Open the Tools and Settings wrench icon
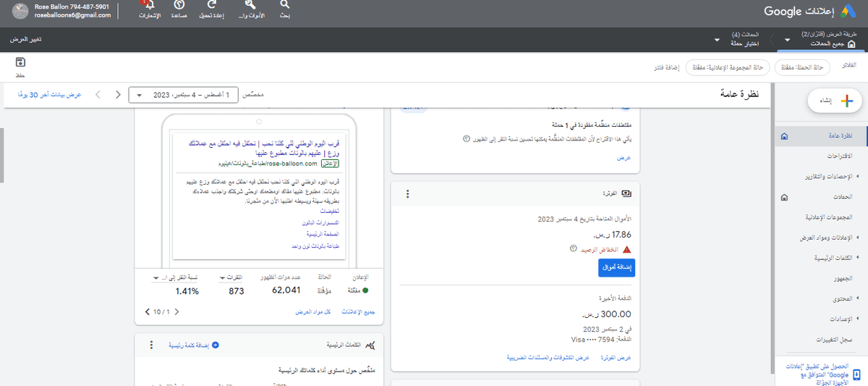Image resolution: width=868 pixels, height=386 pixels. tap(250, 7)
